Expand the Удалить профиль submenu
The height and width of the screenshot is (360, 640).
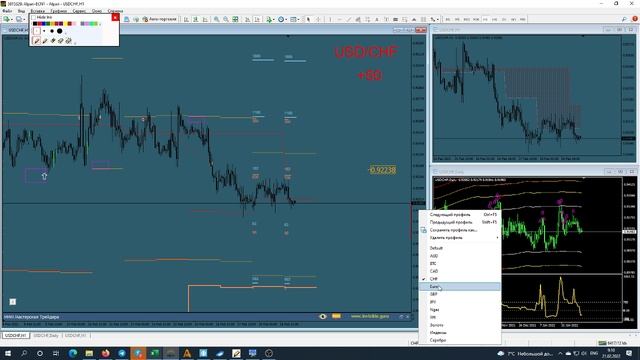coord(460,238)
